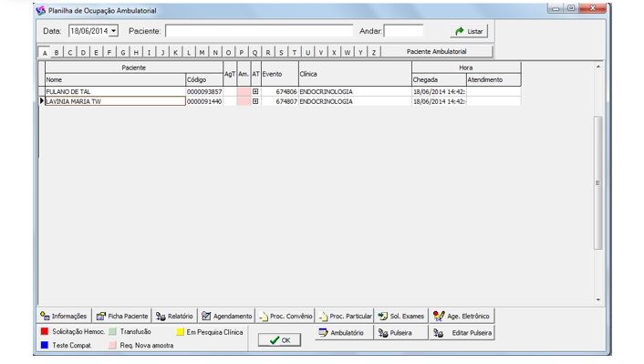Viewport: 644px width, 364px height.
Task: Open Proc. Convênio
Action: click(286, 316)
